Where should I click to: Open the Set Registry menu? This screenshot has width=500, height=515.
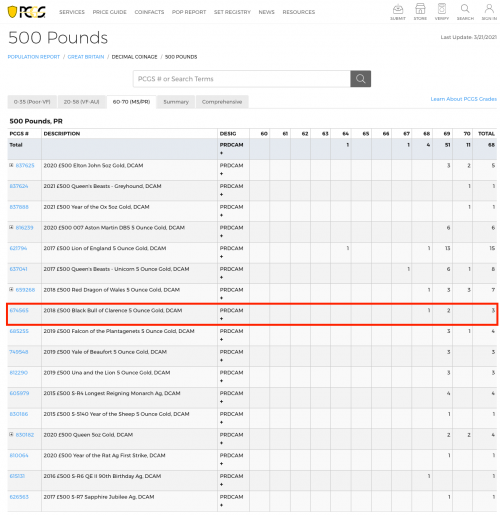232,12
